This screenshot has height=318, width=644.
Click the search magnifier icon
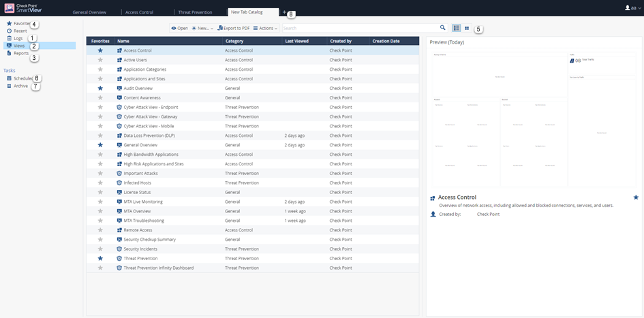point(443,27)
